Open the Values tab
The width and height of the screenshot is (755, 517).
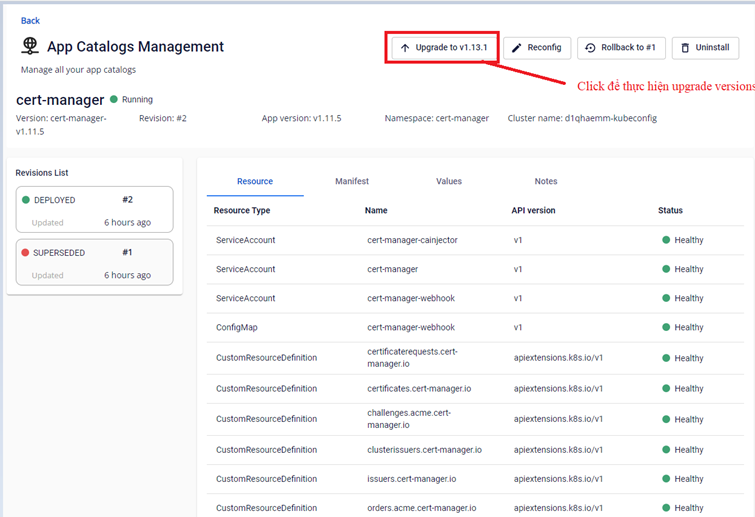point(449,181)
